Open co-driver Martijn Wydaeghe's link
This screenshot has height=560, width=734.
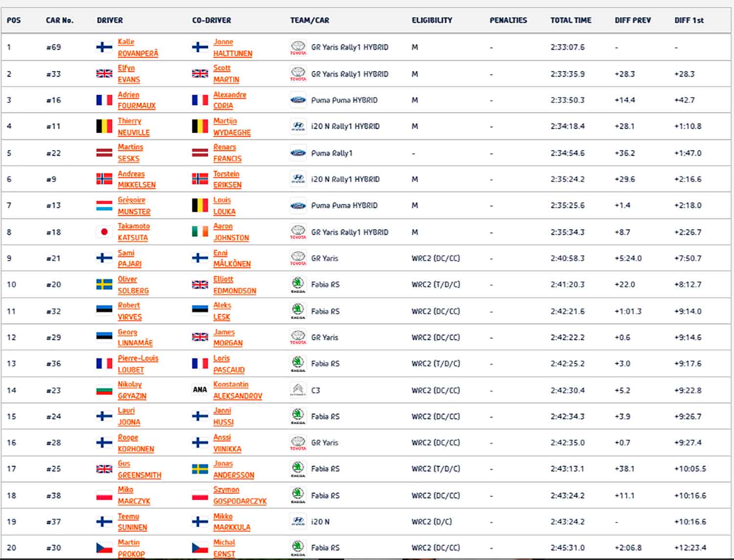231,126
